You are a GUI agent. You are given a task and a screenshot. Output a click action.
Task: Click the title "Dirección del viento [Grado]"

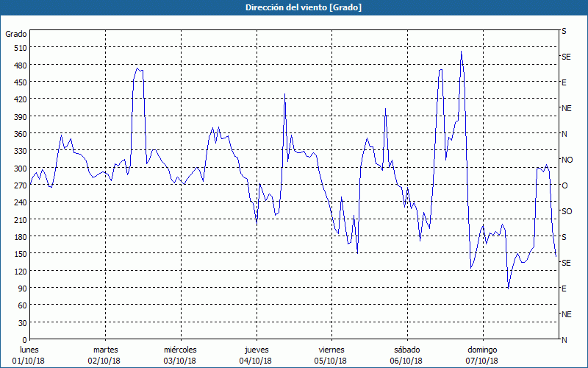click(x=304, y=7)
